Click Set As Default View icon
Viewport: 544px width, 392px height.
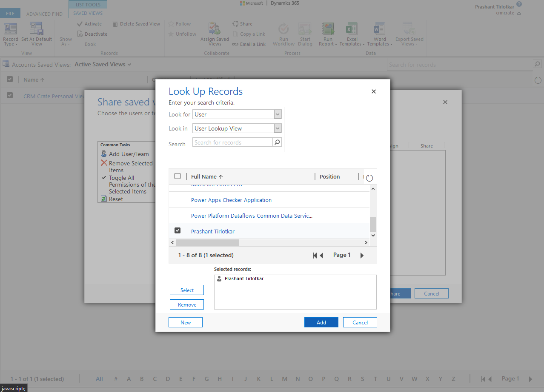[36, 28]
